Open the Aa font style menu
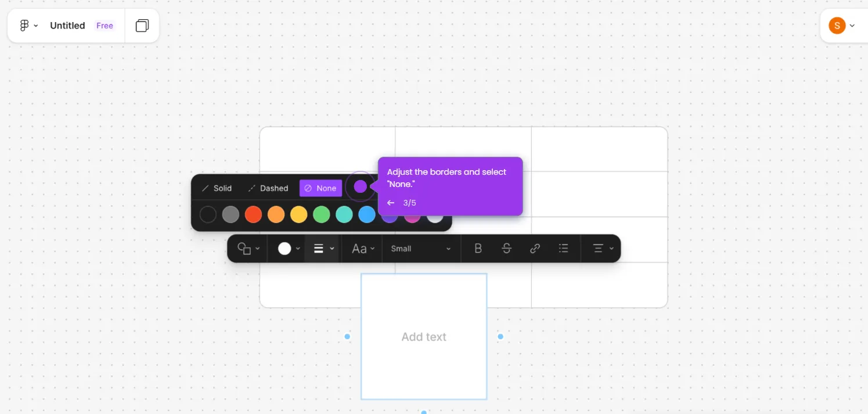This screenshot has width=868, height=414. 363,249
